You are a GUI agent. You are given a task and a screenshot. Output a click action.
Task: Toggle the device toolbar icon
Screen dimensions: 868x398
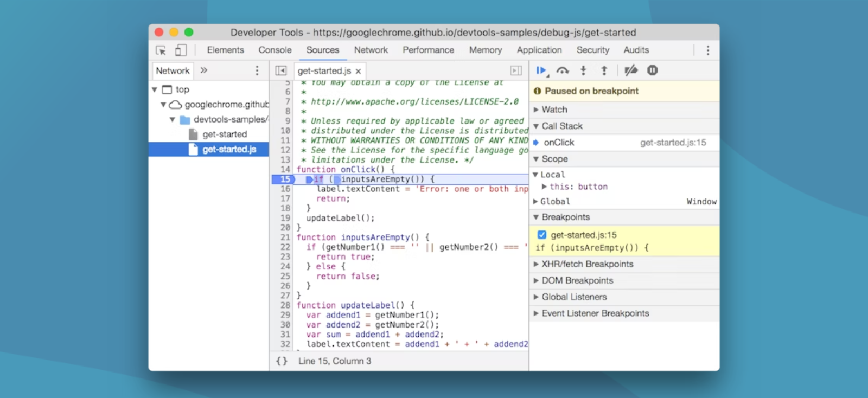tap(181, 50)
